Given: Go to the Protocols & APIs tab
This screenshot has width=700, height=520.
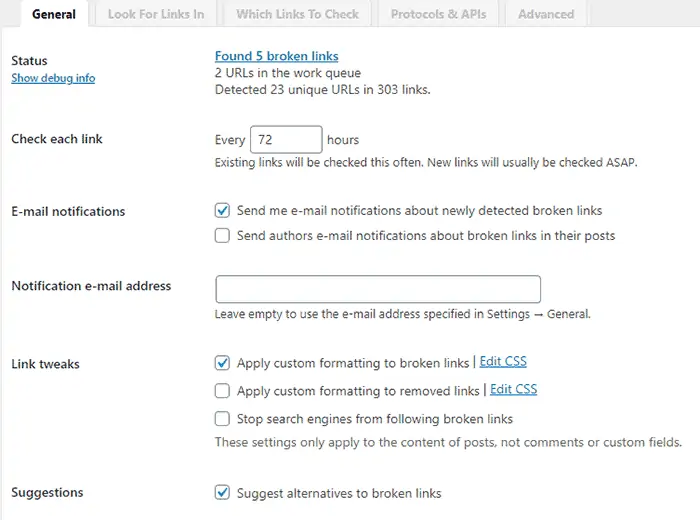Looking at the screenshot, I should pos(438,14).
